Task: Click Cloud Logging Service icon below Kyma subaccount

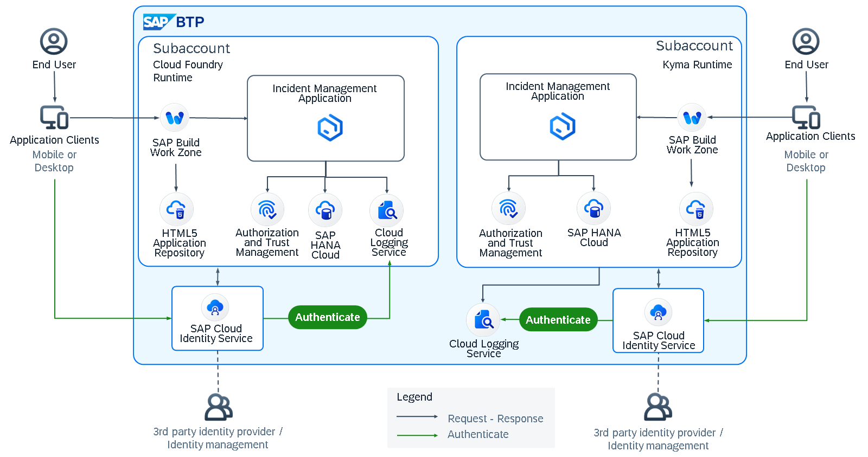Action: pyautogui.click(x=483, y=320)
